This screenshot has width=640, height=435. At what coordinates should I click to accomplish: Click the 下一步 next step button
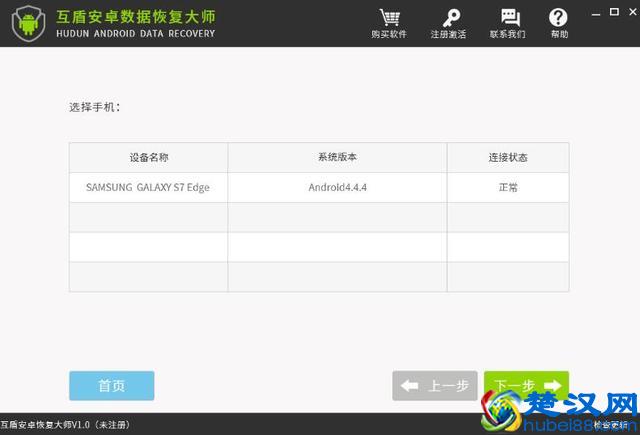[x=526, y=386]
